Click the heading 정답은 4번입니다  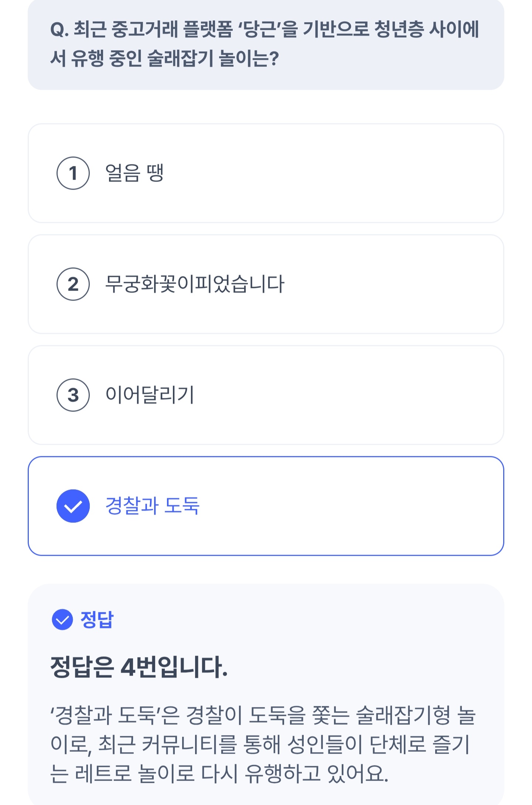pos(139,667)
